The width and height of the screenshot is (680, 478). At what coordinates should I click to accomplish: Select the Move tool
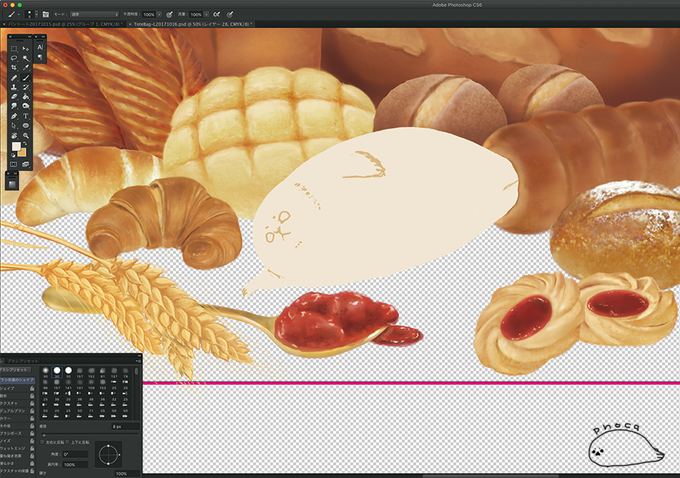click(26, 49)
